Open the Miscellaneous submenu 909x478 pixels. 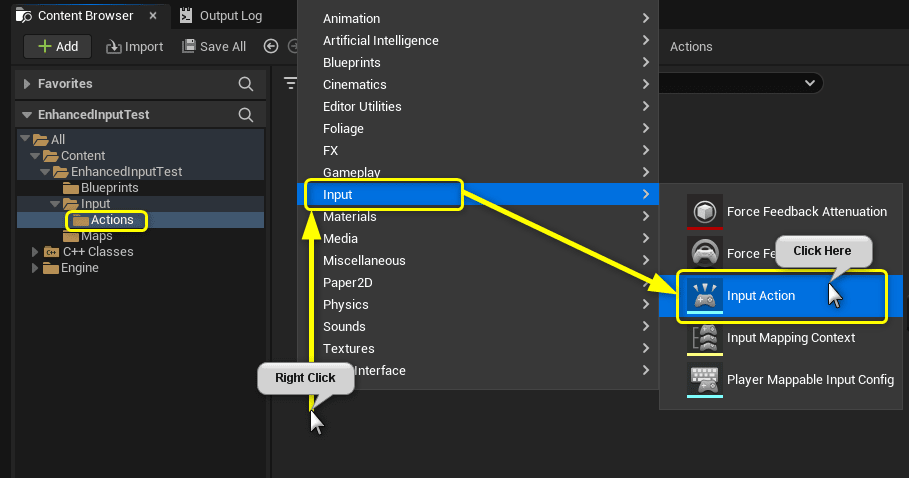(x=478, y=261)
